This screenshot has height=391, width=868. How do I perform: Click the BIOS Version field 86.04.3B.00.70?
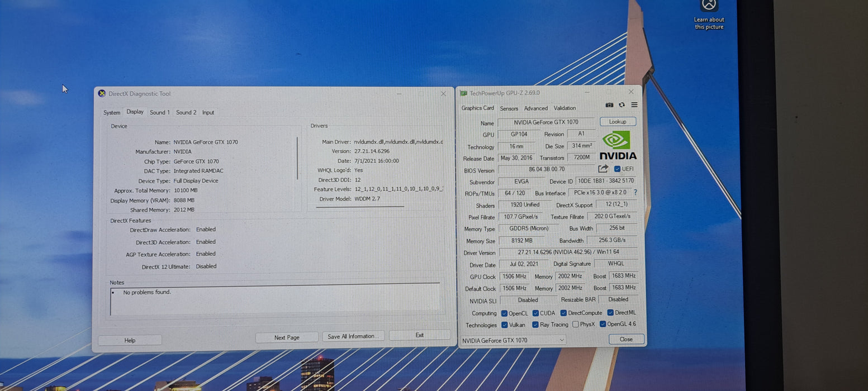click(x=547, y=169)
